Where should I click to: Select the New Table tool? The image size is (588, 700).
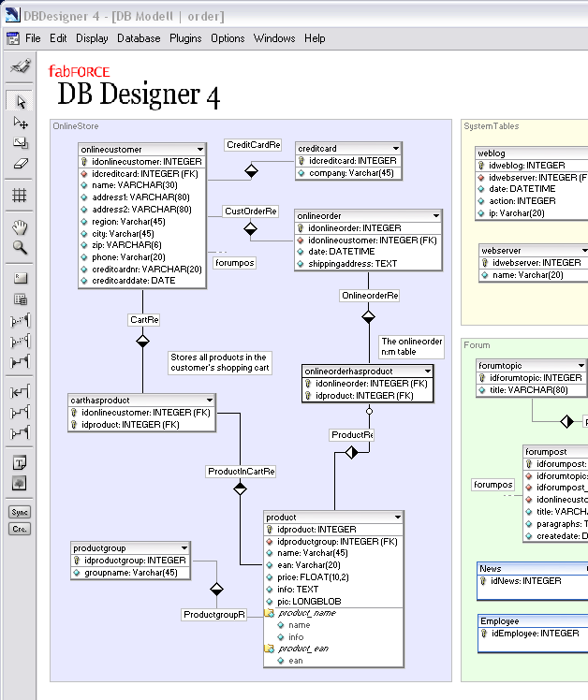(20, 299)
